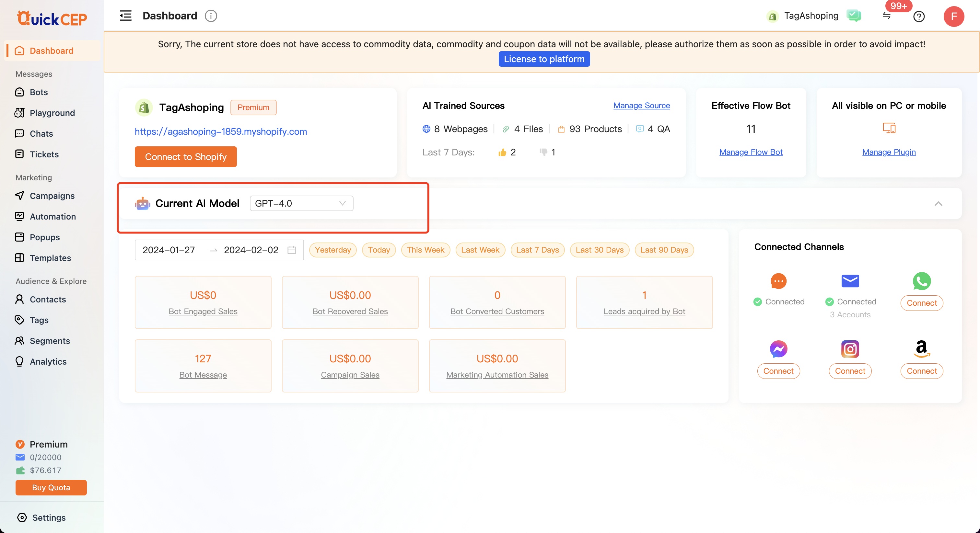Click the Manage Flow Bot link
Screen dimensions: 980x533
751,152
